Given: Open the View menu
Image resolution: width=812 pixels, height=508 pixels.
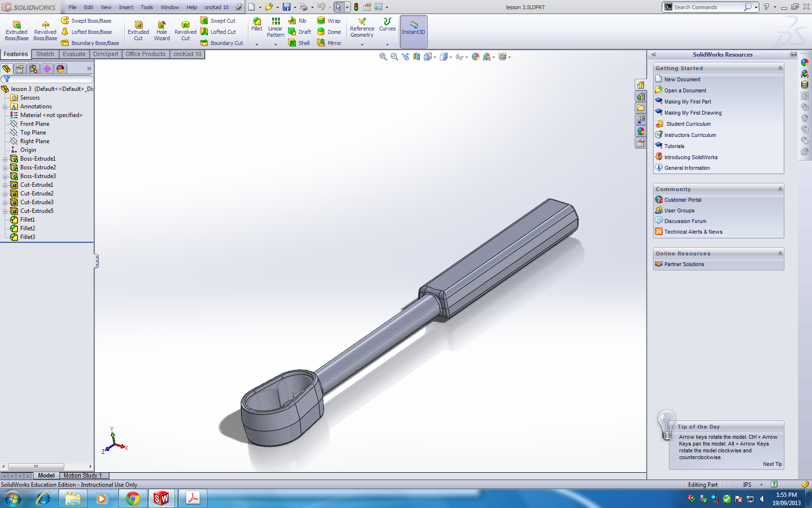Looking at the screenshot, I should click(x=106, y=7).
